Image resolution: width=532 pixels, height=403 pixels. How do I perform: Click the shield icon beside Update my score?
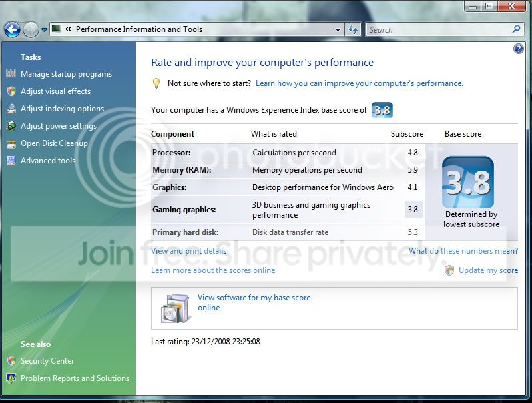coord(449,270)
